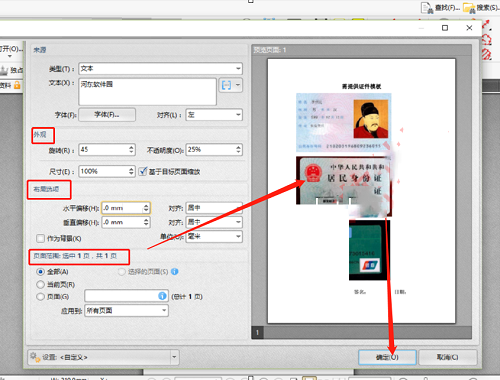Click the 文本(X) text area with 河东软件园

pos(147,92)
